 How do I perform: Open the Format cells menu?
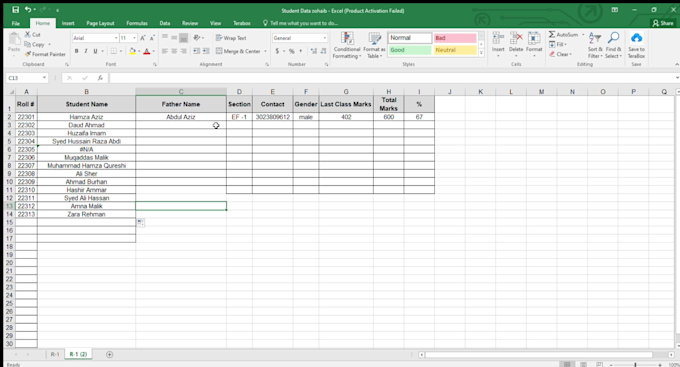pyautogui.click(x=534, y=44)
